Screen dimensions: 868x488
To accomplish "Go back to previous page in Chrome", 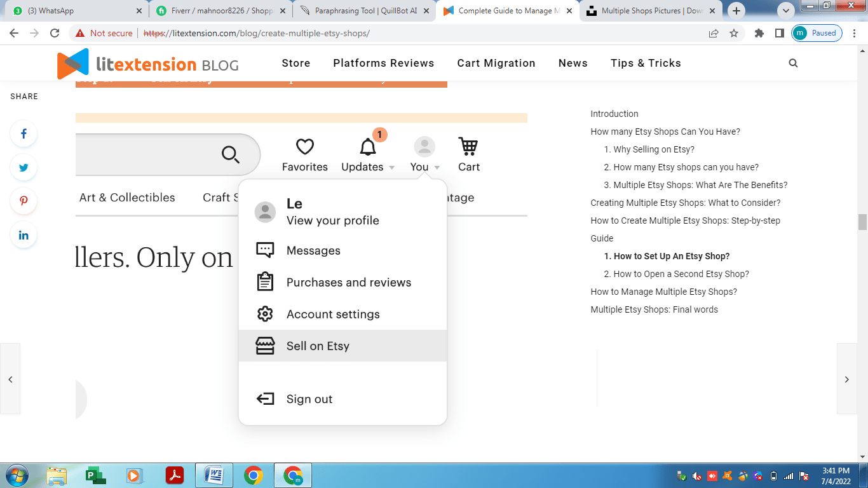I will pyautogui.click(x=14, y=33).
